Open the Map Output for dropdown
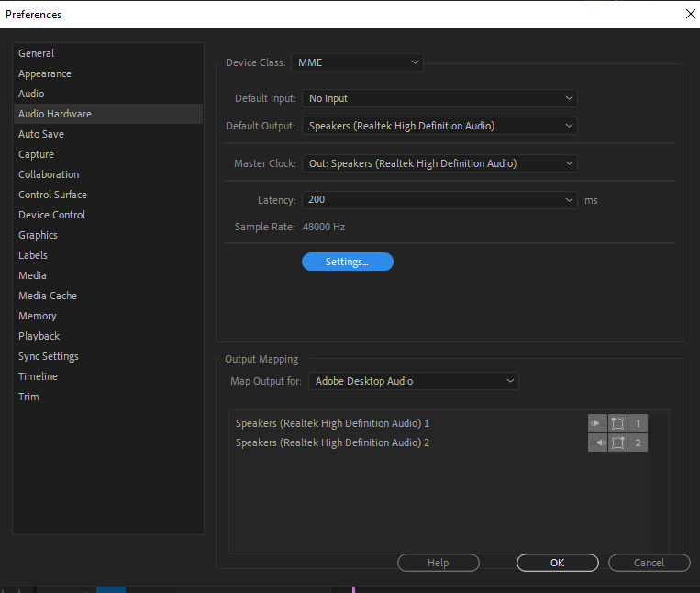This screenshot has height=593, width=700. click(x=414, y=381)
